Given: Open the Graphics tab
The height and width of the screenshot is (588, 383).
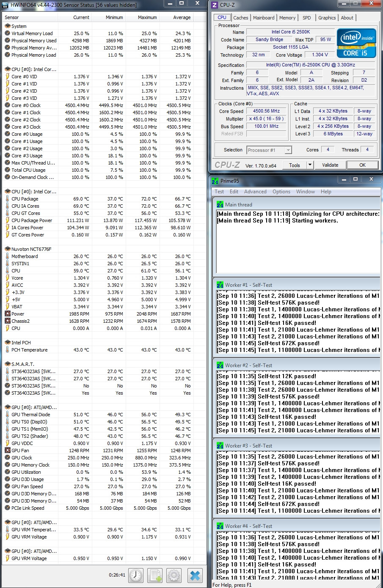Looking at the screenshot, I should (327, 18).
